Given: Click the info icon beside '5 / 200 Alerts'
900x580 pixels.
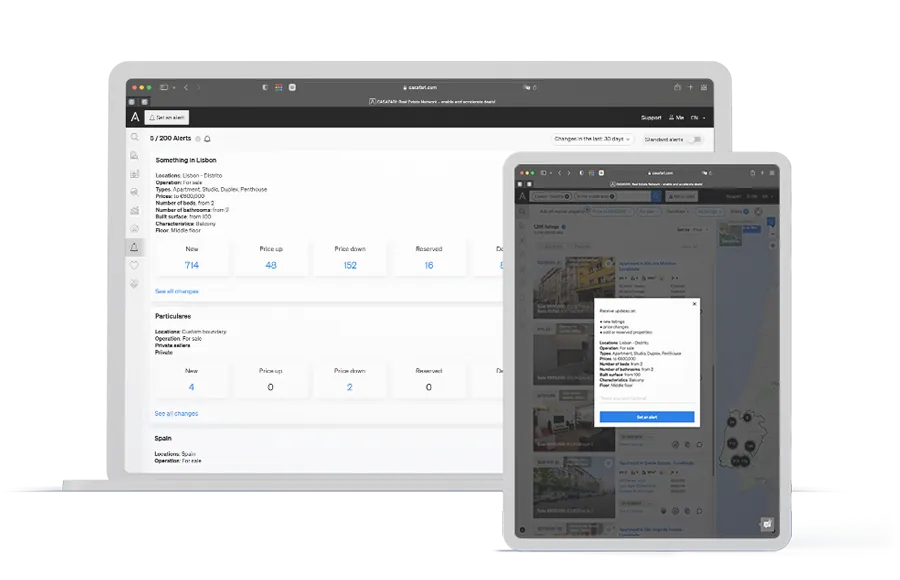Looking at the screenshot, I should [x=198, y=139].
